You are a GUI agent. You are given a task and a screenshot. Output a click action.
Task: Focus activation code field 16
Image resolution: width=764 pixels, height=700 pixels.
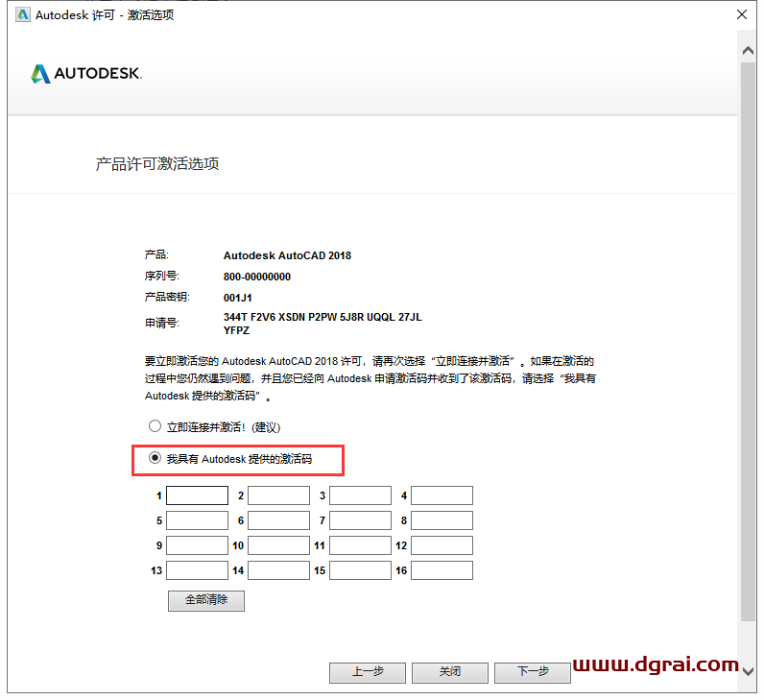(x=442, y=570)
